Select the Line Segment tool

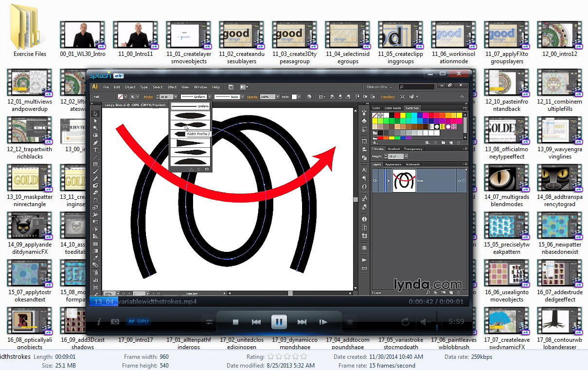(96, 157)
